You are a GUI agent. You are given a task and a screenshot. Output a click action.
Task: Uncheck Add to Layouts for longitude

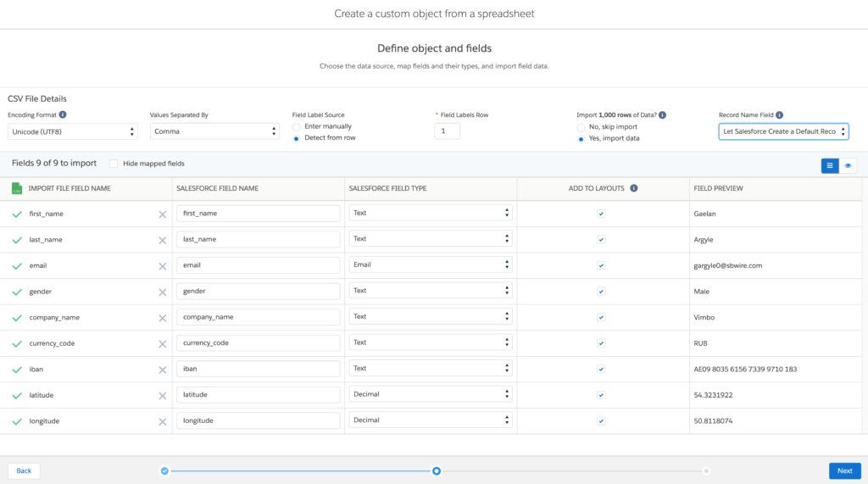click(601, 421)
